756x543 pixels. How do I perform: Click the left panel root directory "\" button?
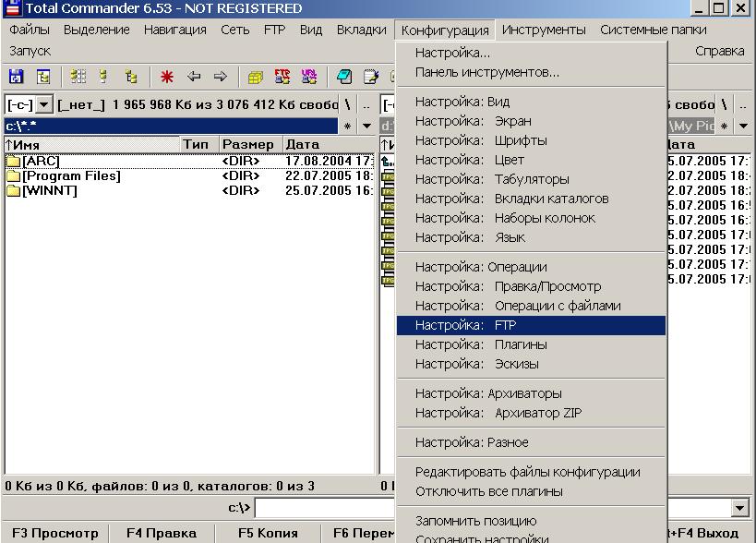(x=348, y=105)
